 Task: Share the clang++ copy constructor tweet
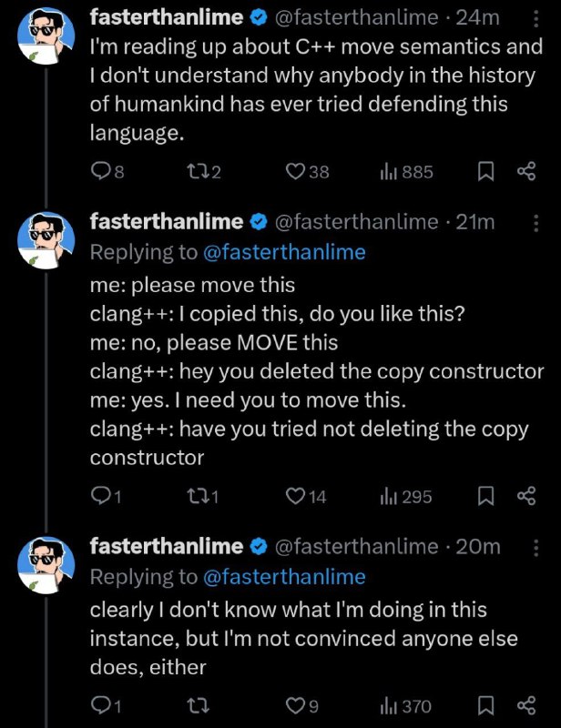point(526,496)
